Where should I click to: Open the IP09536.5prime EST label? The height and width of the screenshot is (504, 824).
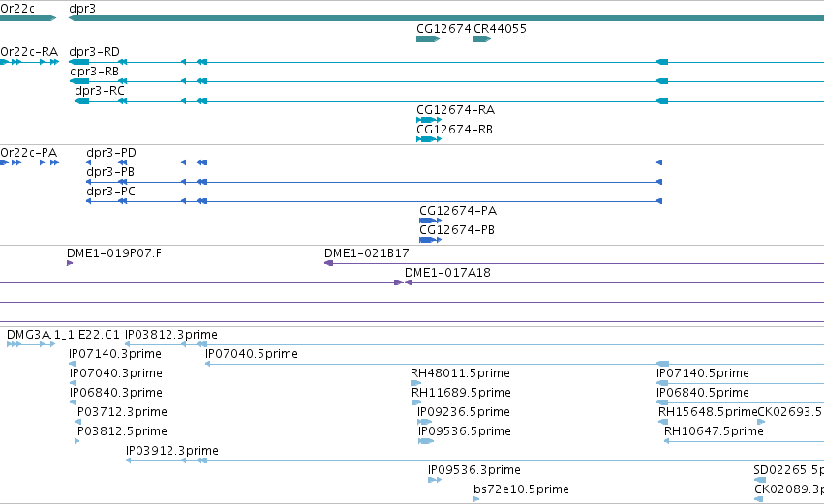[x=465, y=432]
